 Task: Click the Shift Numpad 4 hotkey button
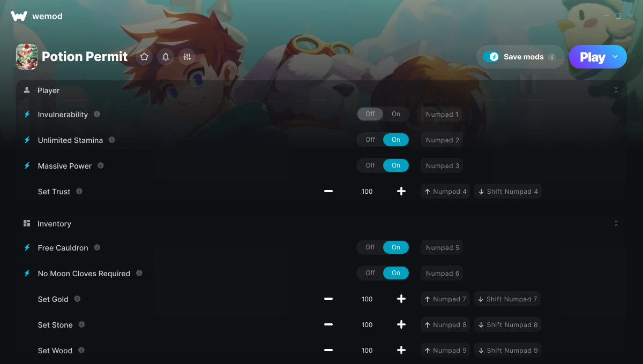507,191
